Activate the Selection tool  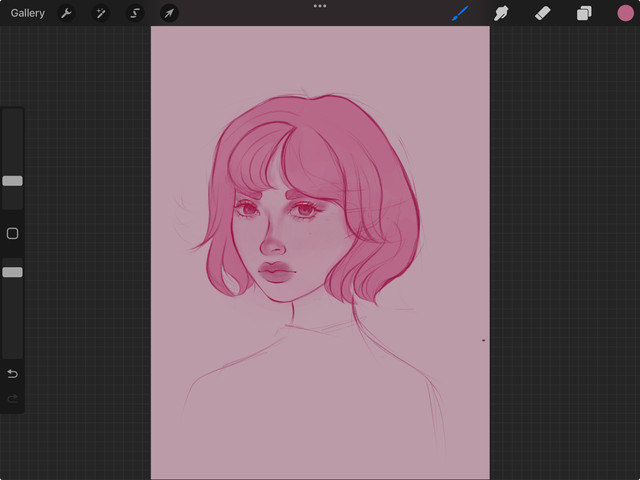134,13
